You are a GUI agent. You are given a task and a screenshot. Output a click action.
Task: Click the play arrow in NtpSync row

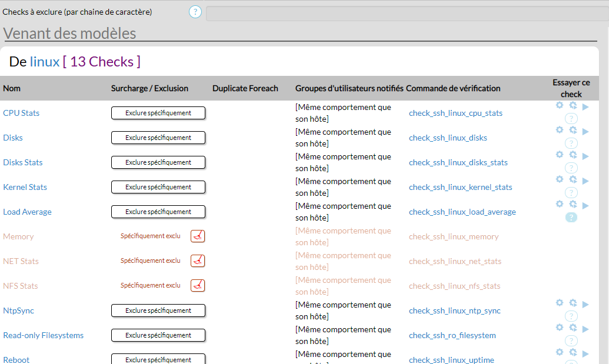585,304
